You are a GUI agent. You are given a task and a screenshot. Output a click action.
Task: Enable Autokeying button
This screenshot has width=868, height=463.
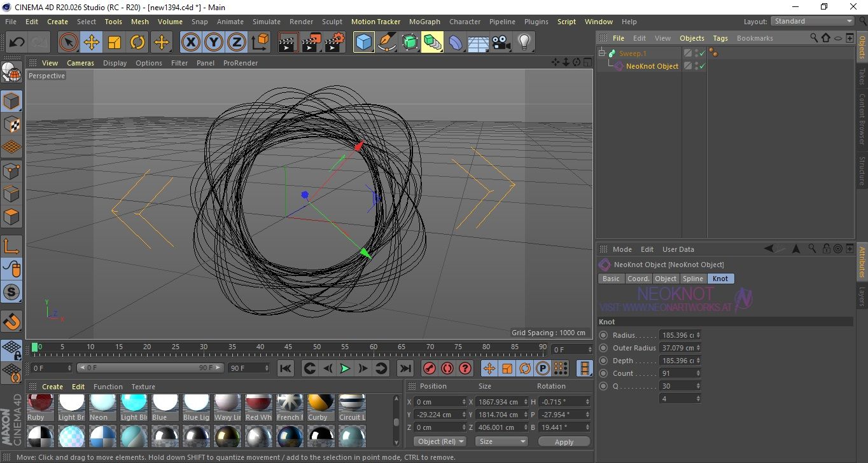point(447,368)
